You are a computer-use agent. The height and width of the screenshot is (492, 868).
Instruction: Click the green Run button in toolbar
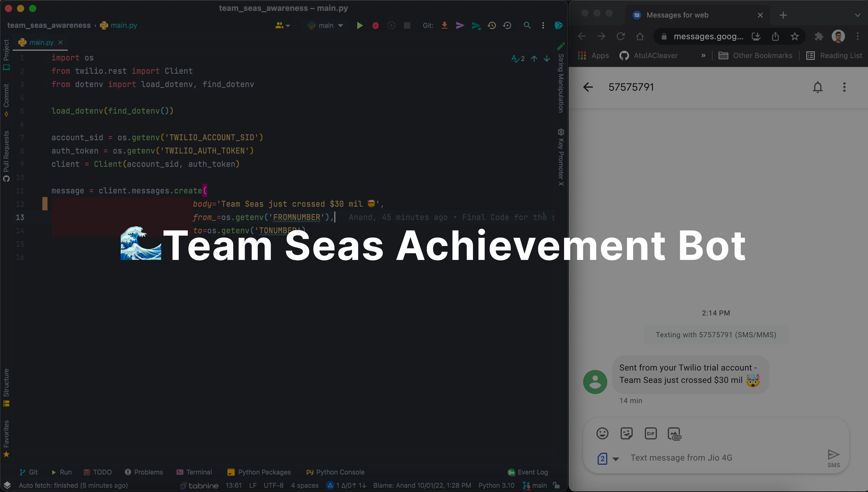click(x=359, y=25)
